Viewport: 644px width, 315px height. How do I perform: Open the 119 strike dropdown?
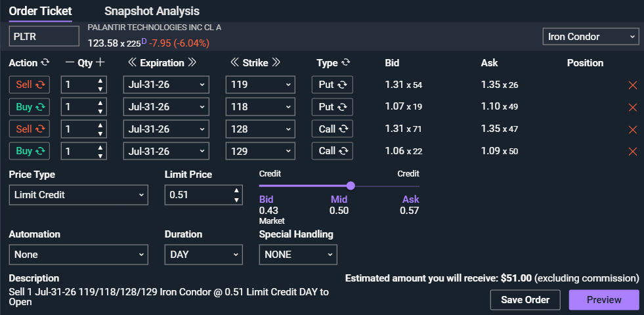pyautogui.click(x=261, y=85)
